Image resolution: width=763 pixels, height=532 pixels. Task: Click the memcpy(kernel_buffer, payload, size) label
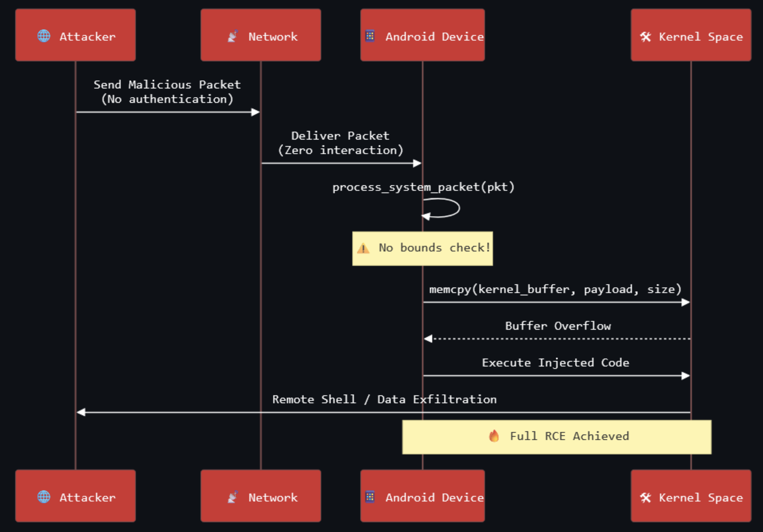click(555, 289)
